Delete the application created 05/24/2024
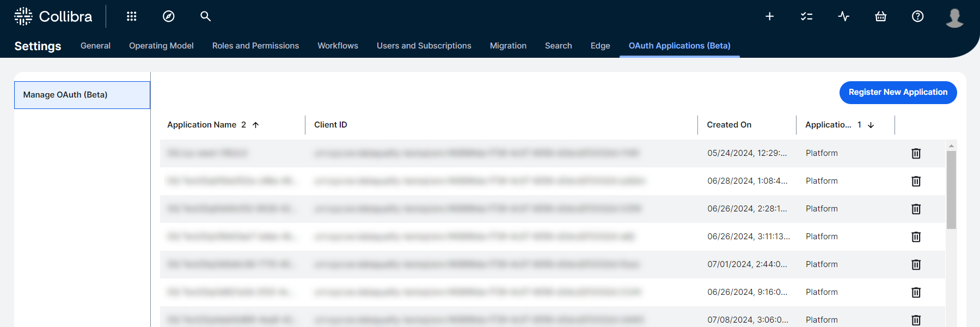 [916, 154]
